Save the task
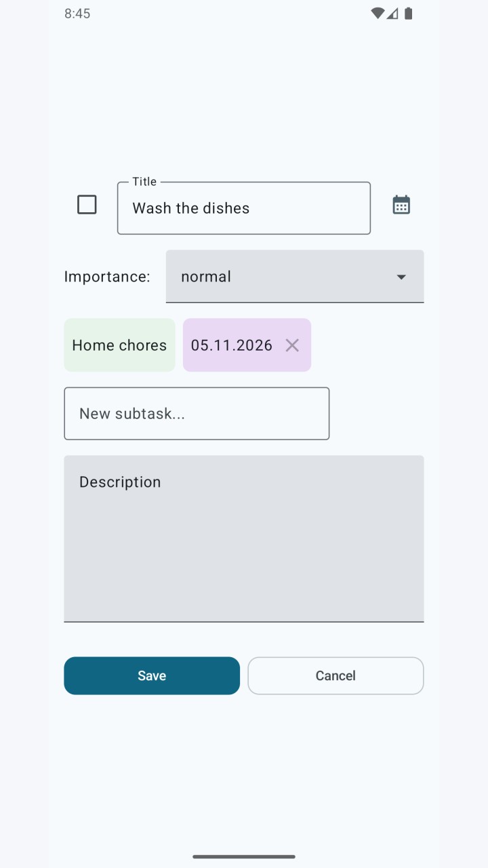488x868 pixels. click(152, 675)
